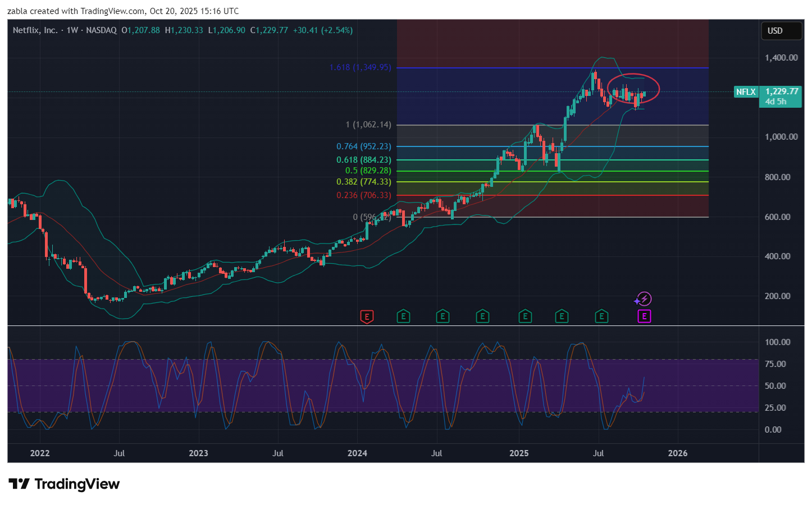Select the 0.618 (884.23) Fibonacci label
This screenshot has width=812, height=505.
[x=363, y=160]
